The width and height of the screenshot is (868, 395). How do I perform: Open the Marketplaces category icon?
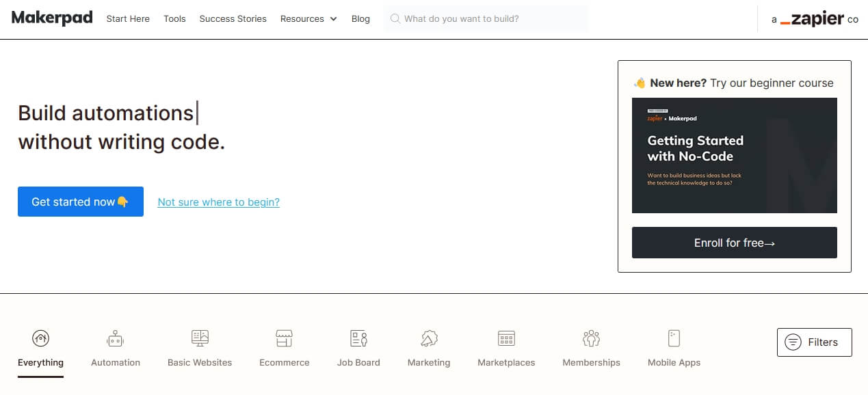[506, 338]
